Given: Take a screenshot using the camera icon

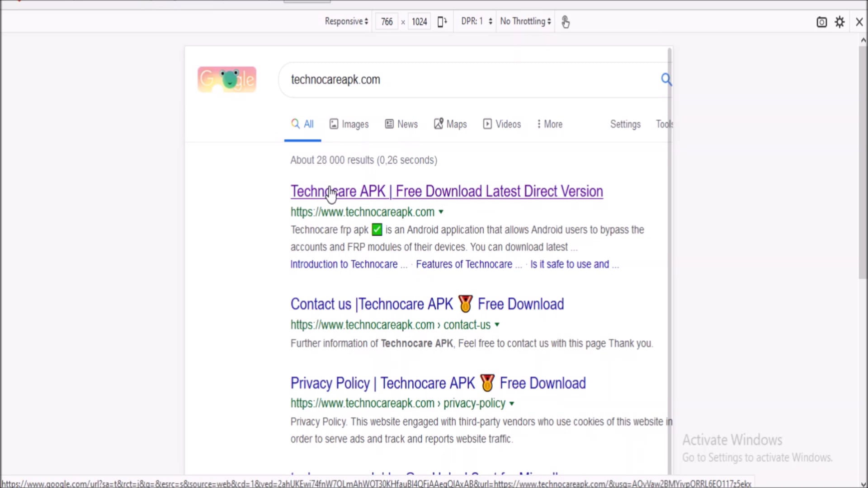Looking at the screenshot, I should [x=821, y=22].
